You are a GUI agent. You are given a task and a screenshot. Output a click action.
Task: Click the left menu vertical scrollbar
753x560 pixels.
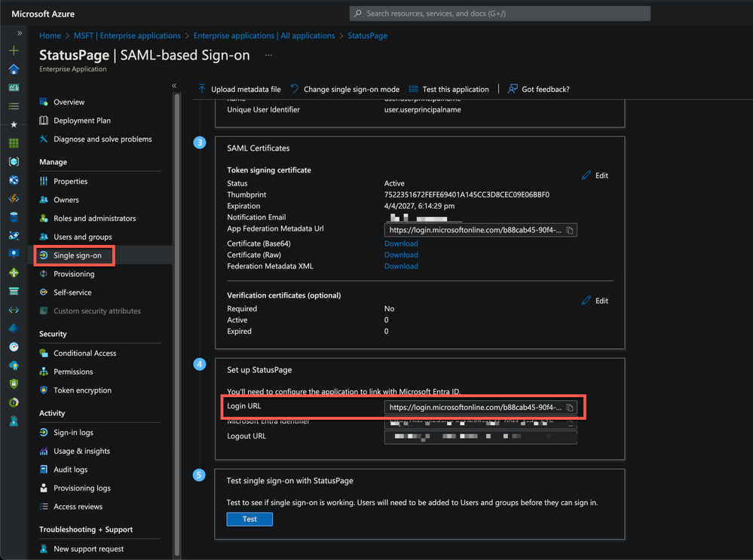tap(176, 325)
